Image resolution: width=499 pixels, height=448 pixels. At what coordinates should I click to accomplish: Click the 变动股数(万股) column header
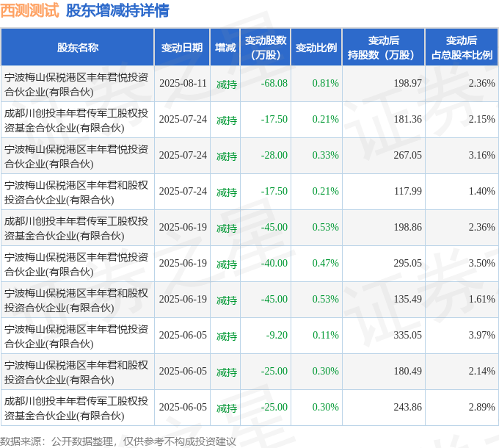pyautogui.click(x=266, y=48)
